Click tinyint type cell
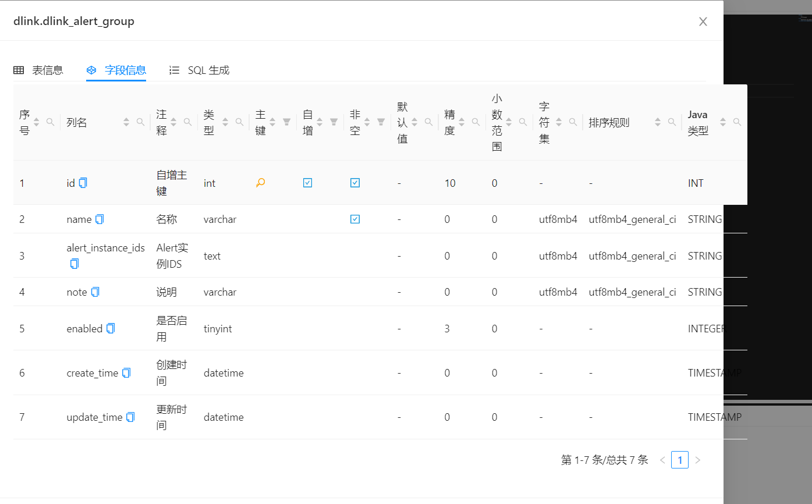This screenshot has width=812, height=504. click(218, 329)
